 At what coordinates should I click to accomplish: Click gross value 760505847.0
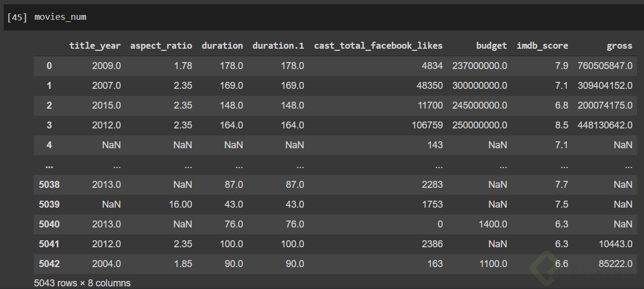point(605,65)
